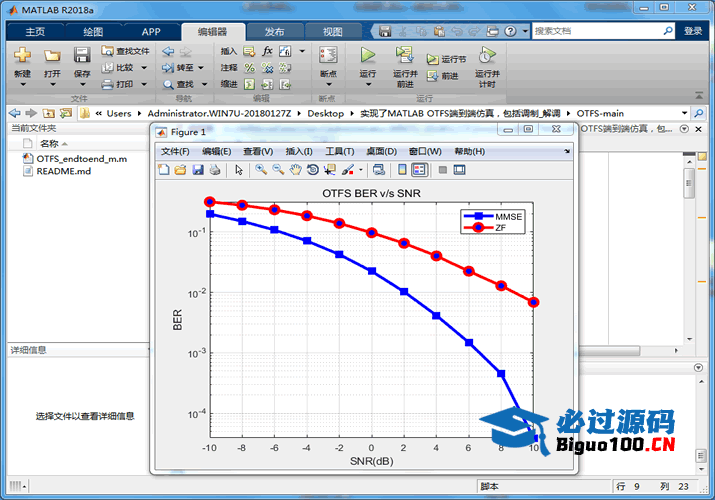Image resolution: width=715 pixels, height=500 pixels.
Task: Toggle the Insert Legend button in the Figure toolbar
Action: [419, 170]
